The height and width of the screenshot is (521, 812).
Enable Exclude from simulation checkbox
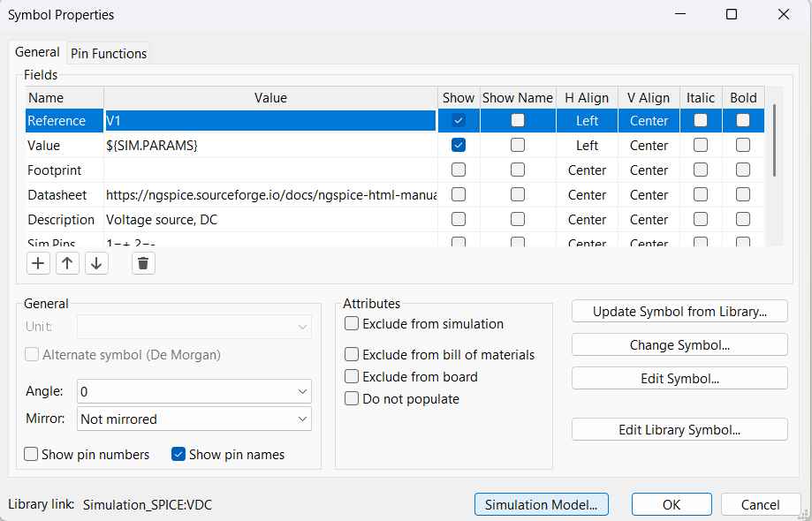[x=352, y=324]
